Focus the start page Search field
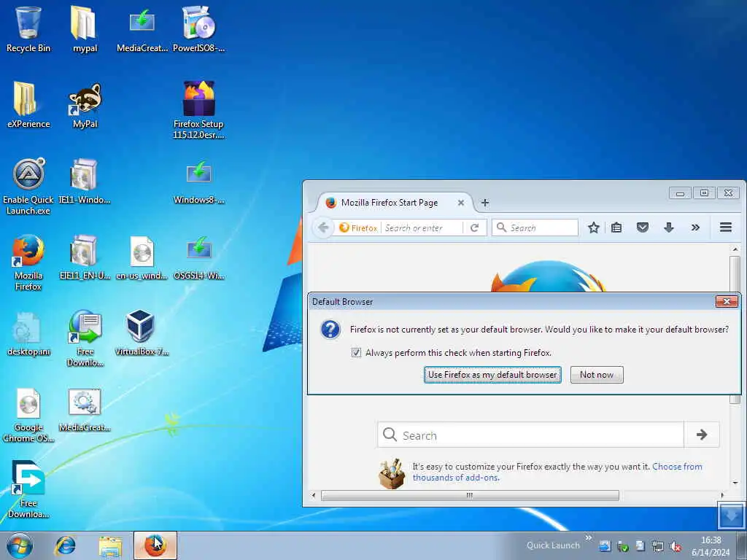 point(531,435)
